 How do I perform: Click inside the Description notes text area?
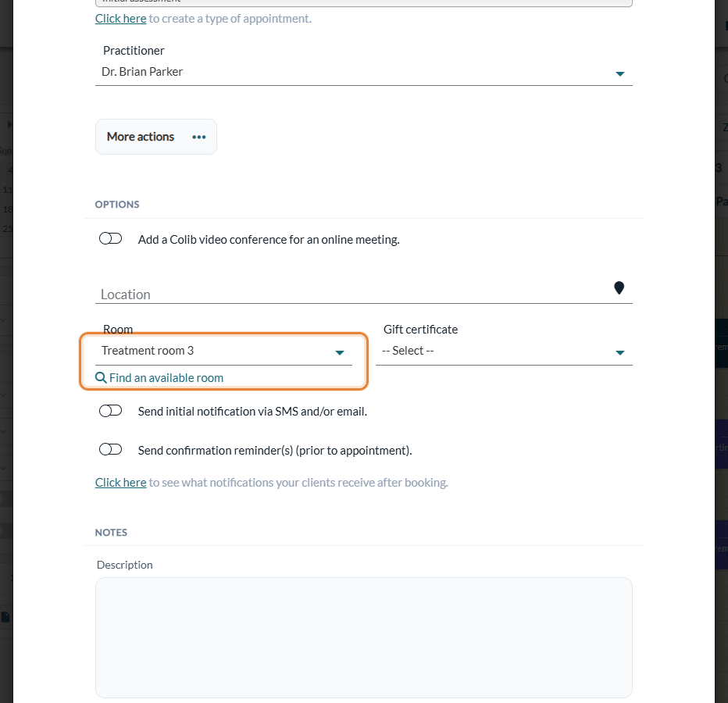[363, 637]
